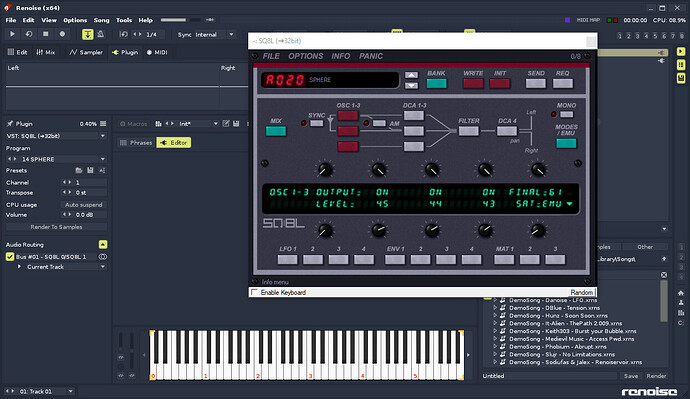Open the Song menu
The image size is (690, 399).
click(x=101, y=20)
